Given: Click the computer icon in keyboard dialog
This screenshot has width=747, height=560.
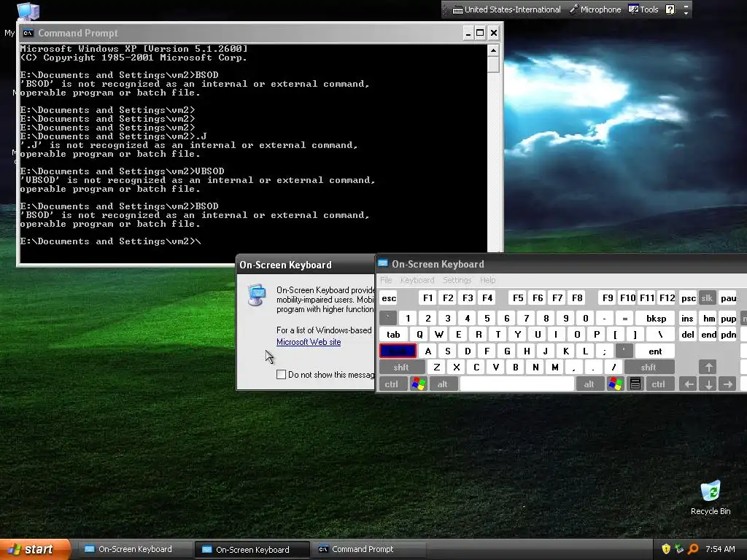Looking at the screenshot, I should click(257, 295).
